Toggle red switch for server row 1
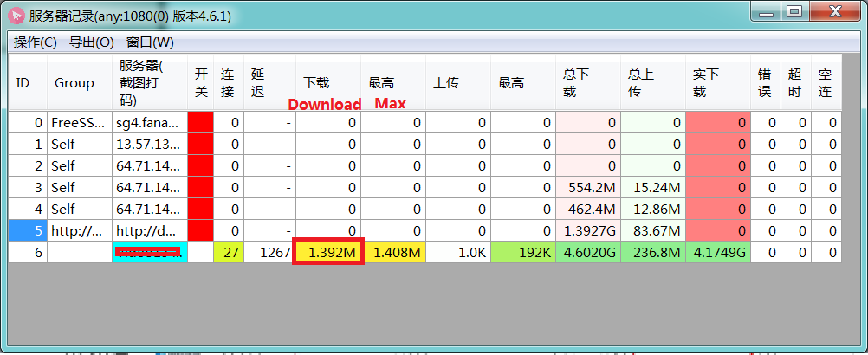Image resolution: width=868 pixels, height=355 pixels. point(200,144)
